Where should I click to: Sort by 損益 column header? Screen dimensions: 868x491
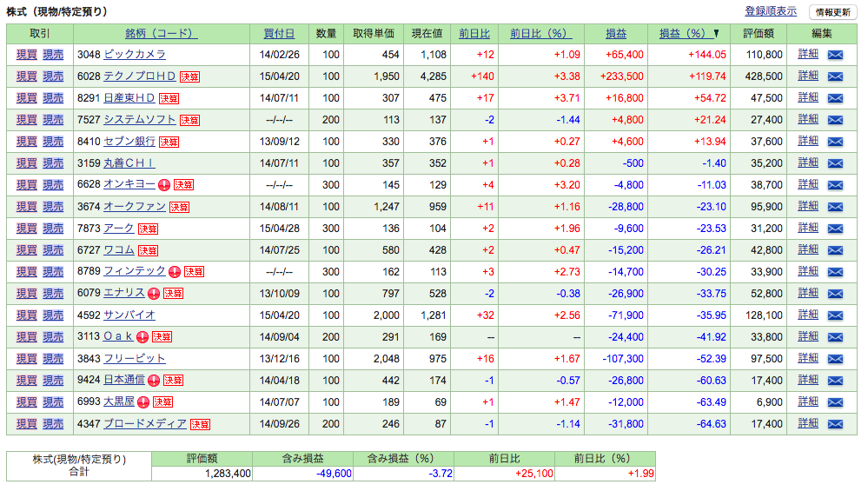tap(616, 34)
